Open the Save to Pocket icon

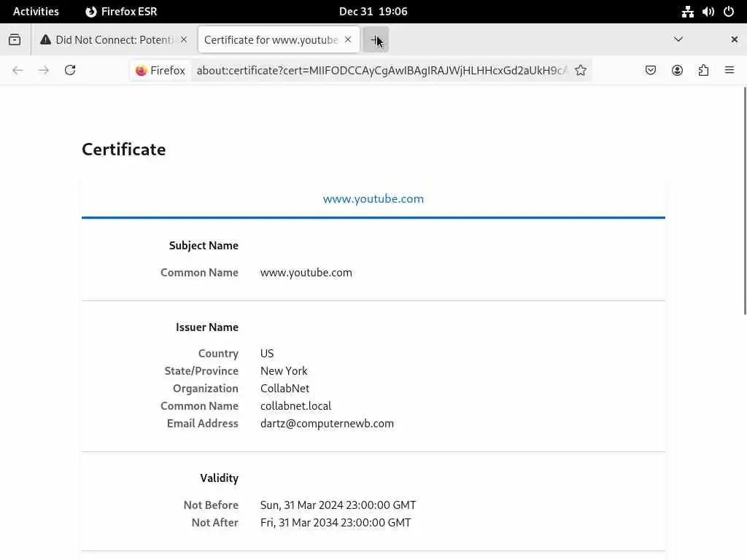click(x=651, y=71)
